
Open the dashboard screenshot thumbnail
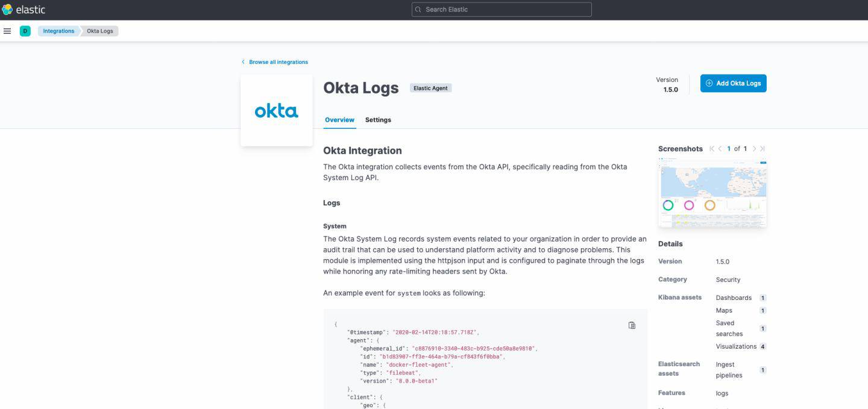[x=712, y=193]
